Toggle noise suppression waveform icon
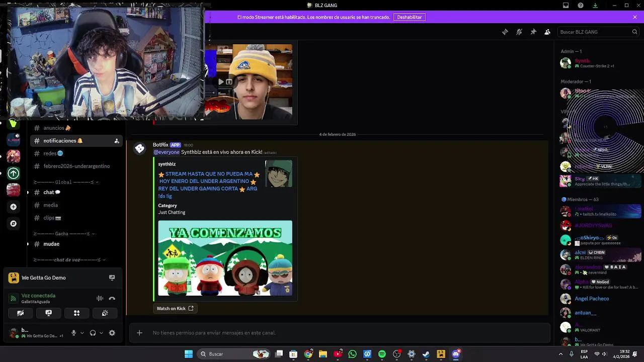Image resolution: width=644 pixels, height=362 pixels. point(100,299)
